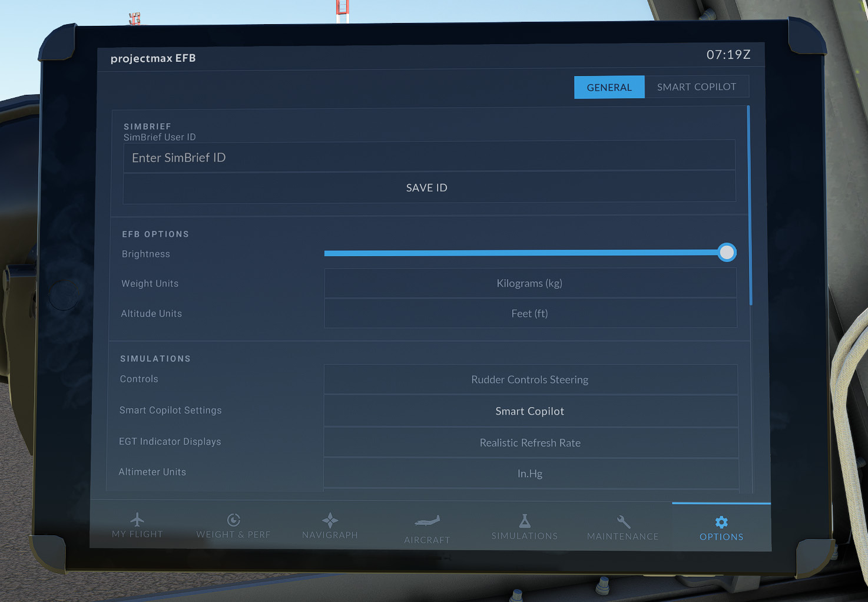Image resolution: width=868 pixels, height=602 pixels.
Task: Select the Options gear icon
Action: [721, 522]
